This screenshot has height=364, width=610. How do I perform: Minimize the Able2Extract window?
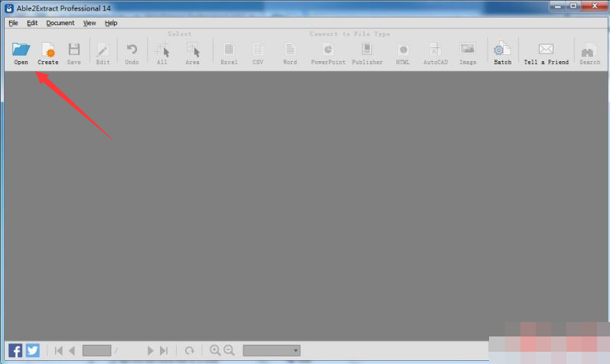tap(558, 6)
